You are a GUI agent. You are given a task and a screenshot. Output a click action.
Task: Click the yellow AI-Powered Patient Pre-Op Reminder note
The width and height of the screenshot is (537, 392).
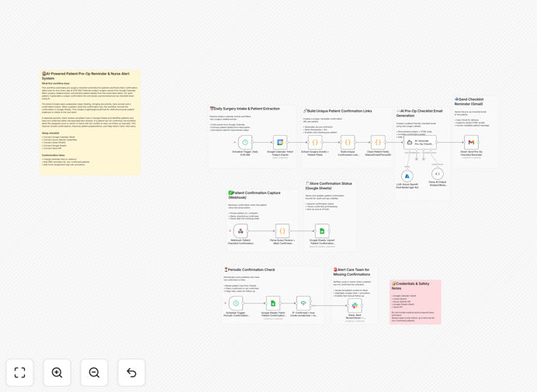tap(90, 123)
